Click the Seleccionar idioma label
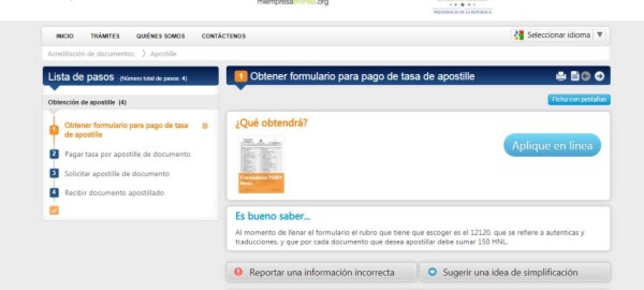 (559, 35)
